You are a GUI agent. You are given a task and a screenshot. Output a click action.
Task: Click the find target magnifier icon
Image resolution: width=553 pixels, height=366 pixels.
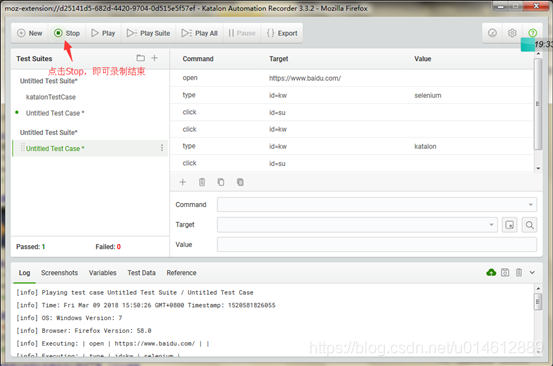(x=529, y=225)
